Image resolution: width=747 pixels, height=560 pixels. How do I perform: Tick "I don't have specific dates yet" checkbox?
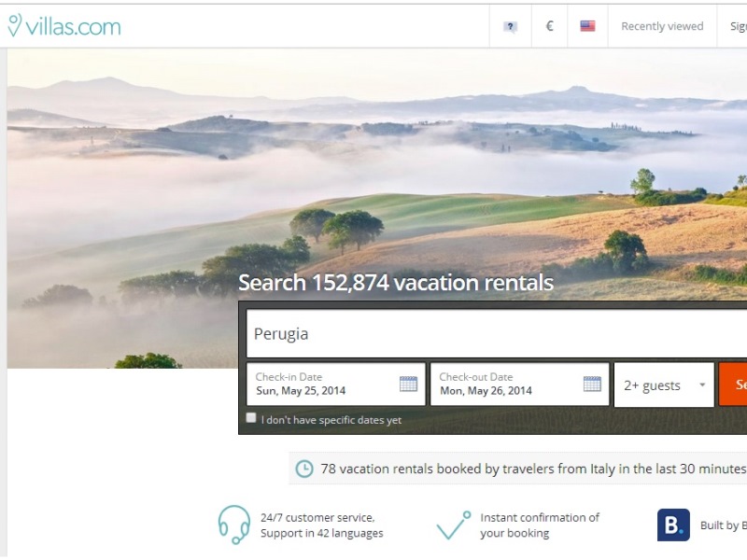pyautogui.click(x=251, y=417)
